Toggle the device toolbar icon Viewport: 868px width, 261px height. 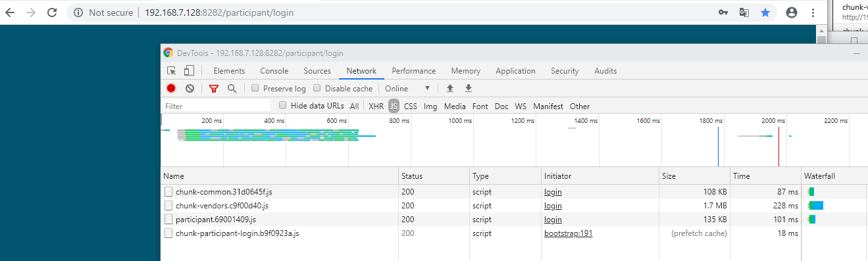point(189,71)
